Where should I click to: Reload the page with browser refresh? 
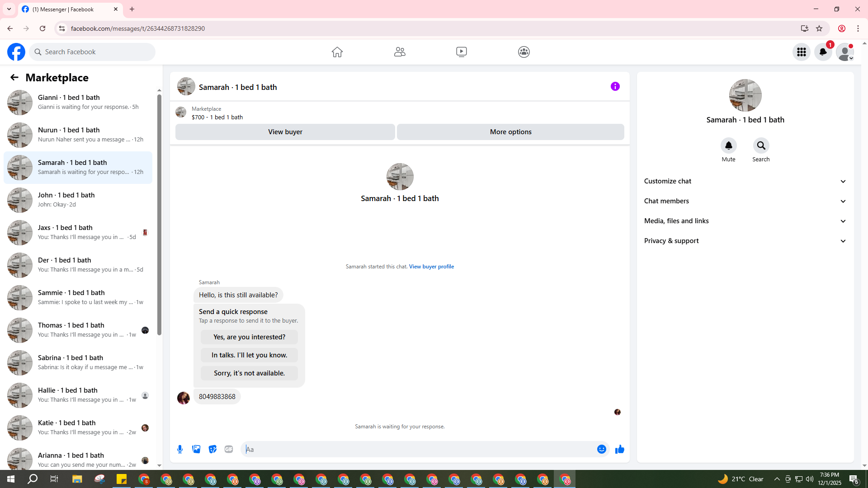coord(42,28)
